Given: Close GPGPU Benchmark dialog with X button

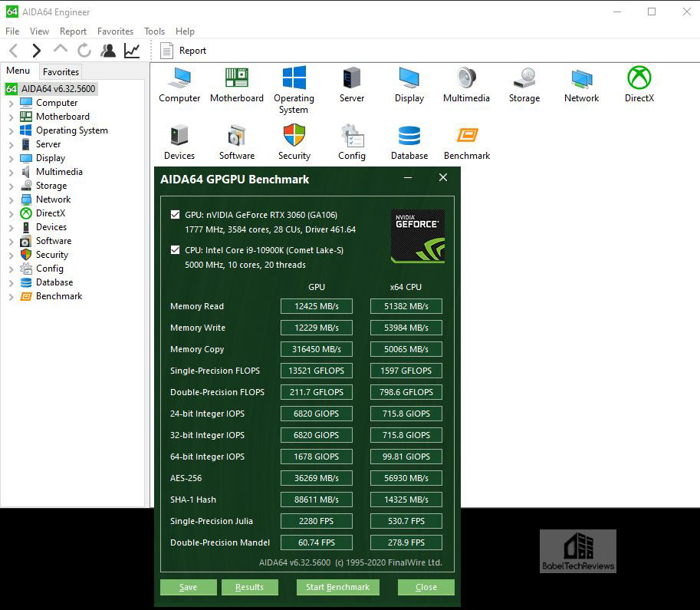Looking at the screenshot, I should 443,178.
